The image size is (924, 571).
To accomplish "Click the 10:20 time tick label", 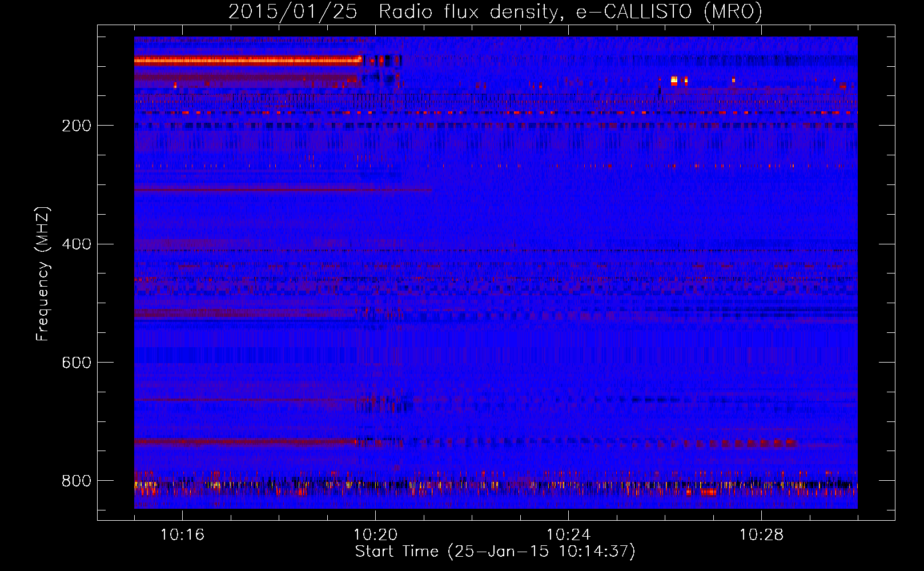I will pos(375,535).
